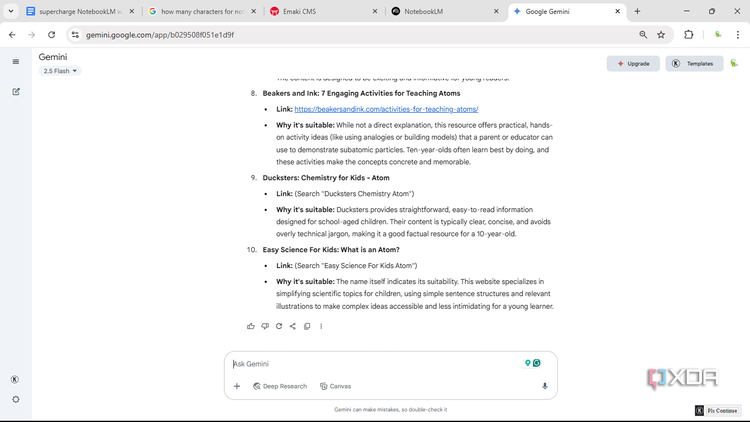Click the zoom magnifier icon in the address bar
The image size is (750, 422).
(x=643, y=35)
